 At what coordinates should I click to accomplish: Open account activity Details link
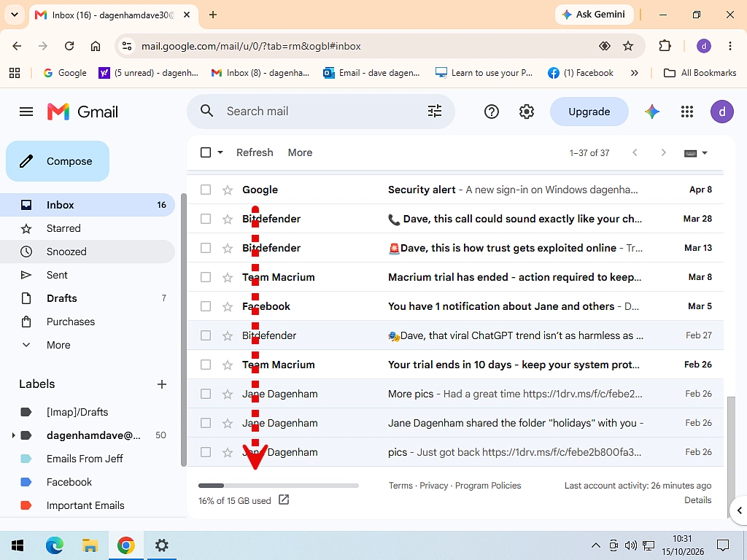point(698,500)
